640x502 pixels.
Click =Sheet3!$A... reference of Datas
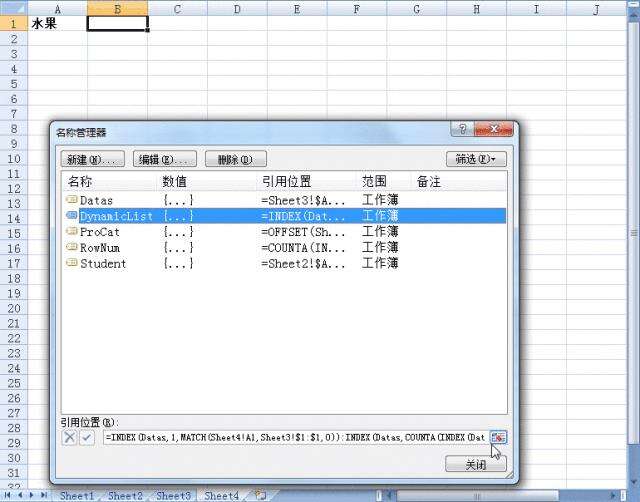pyautogui.click(x=303, y=200)
